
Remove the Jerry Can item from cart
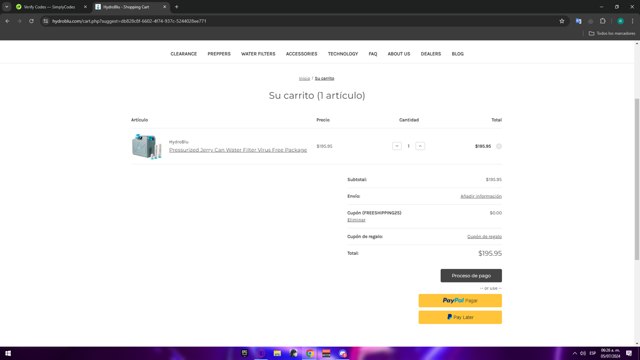point(499,146)
